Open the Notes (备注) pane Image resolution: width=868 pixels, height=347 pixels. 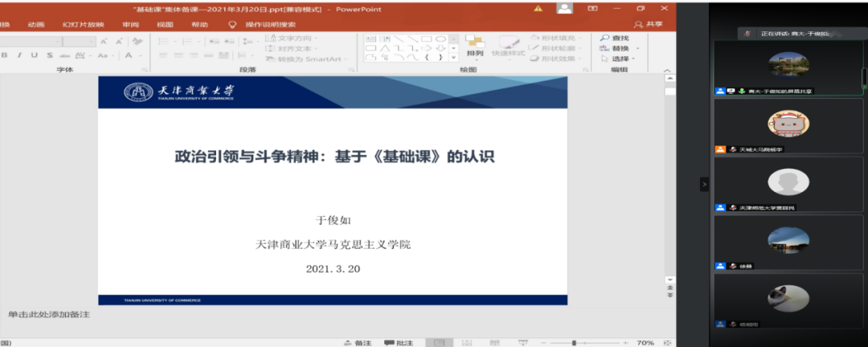(x=358, y=342)
